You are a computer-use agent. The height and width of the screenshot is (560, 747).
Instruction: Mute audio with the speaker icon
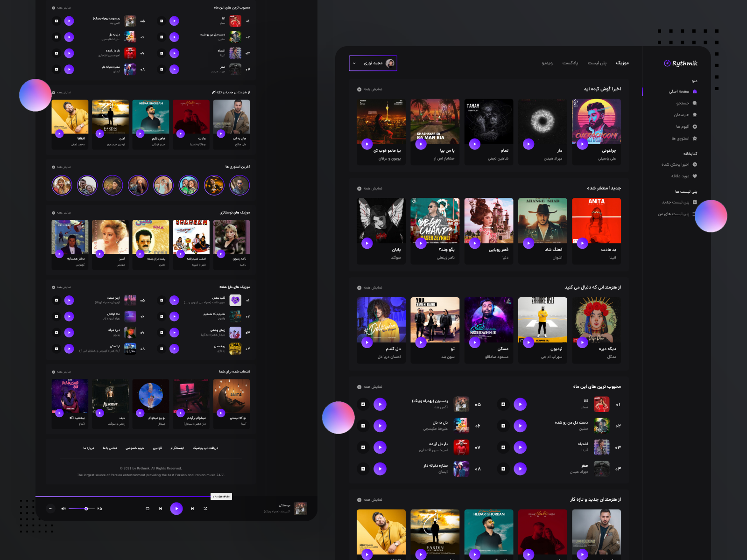click(63, 509)
